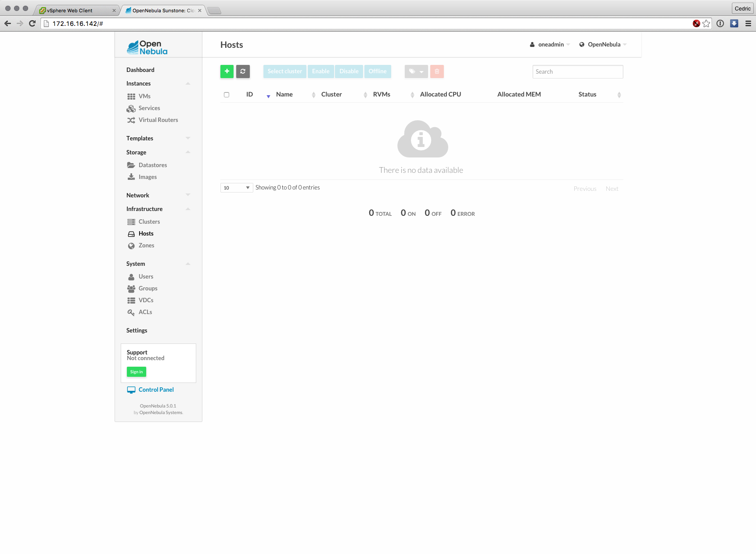Open the Dashboard menu item
Screen dimensions: 756x554
[x=140, y=70]
